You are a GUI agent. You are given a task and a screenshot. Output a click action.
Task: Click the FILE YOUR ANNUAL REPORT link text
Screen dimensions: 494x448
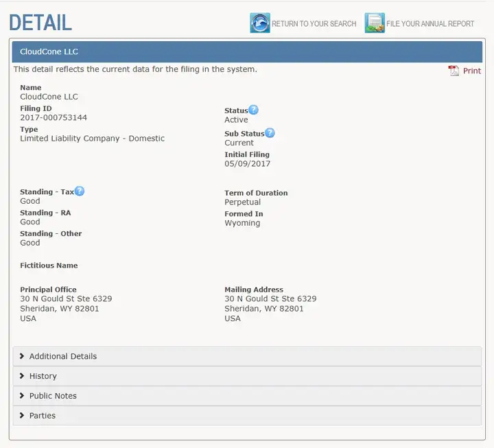click(x=430, y=23)
